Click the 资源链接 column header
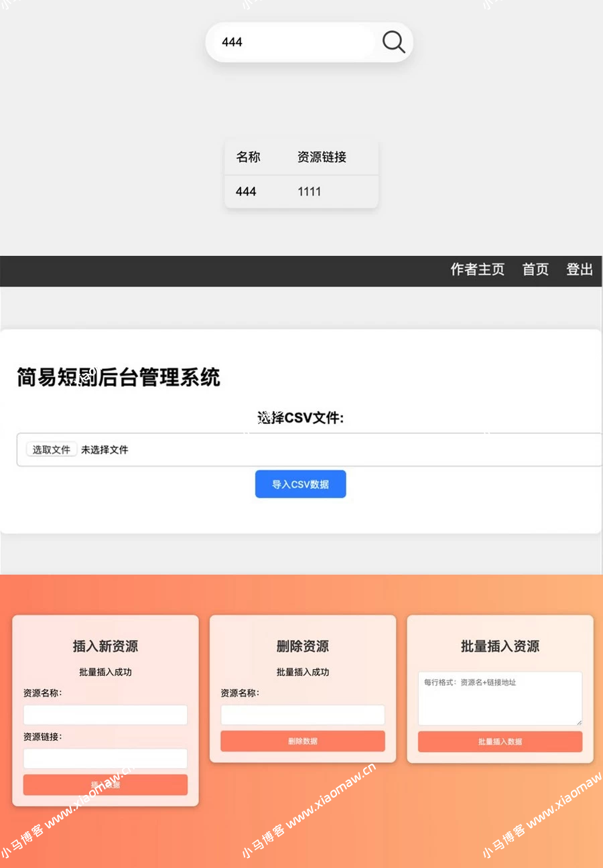 (322, 157)
